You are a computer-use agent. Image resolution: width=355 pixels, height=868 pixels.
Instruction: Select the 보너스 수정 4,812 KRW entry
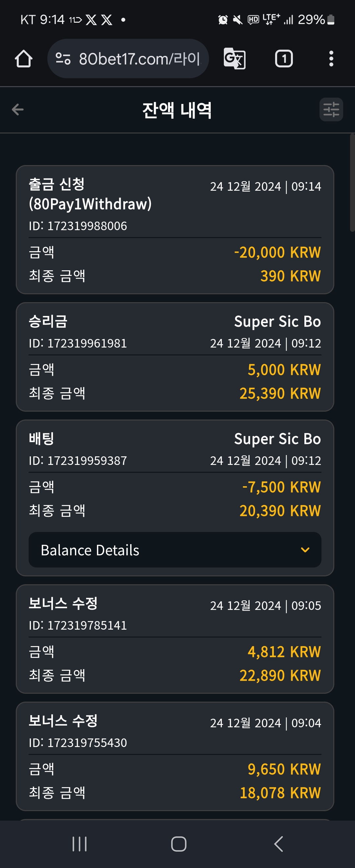pos(175,639)
